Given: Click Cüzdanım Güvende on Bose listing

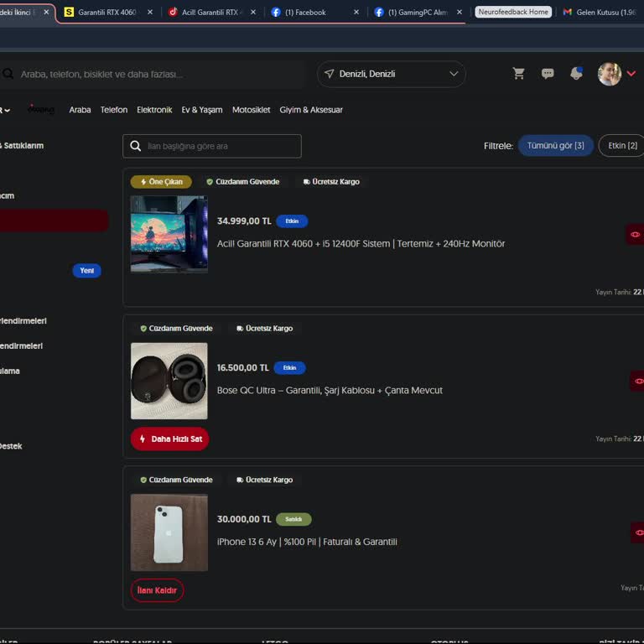Looking at the screenshot, I should point(176,328).
